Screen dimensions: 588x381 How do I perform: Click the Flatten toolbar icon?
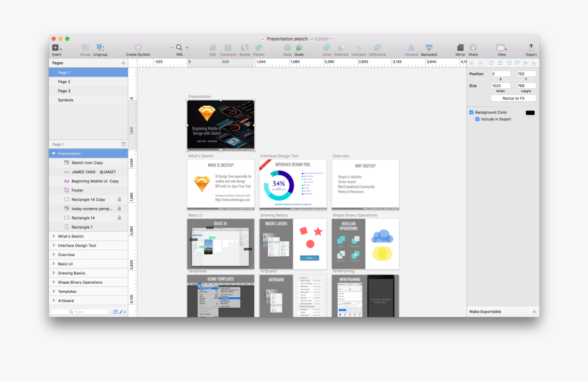[x=259, y=48]
